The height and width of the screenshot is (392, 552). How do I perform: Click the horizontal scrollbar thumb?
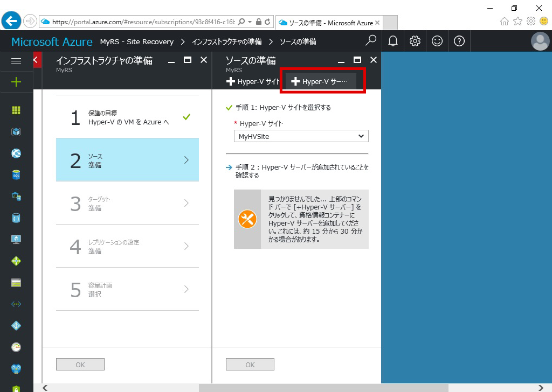(x=323, y=388)
